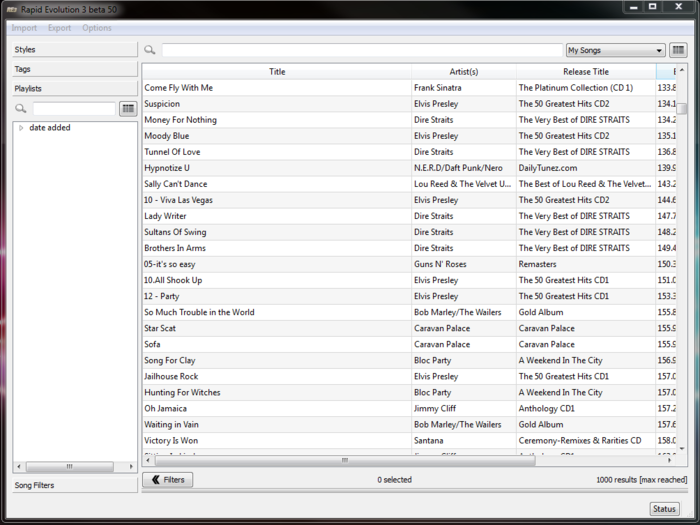
Task: Select the song Money For Nothing
Action: 277,120
